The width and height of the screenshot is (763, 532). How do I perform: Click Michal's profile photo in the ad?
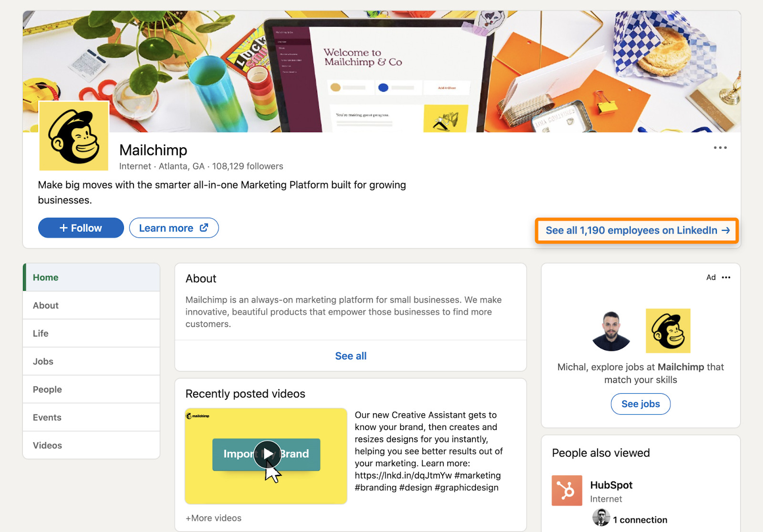[611, 331]
